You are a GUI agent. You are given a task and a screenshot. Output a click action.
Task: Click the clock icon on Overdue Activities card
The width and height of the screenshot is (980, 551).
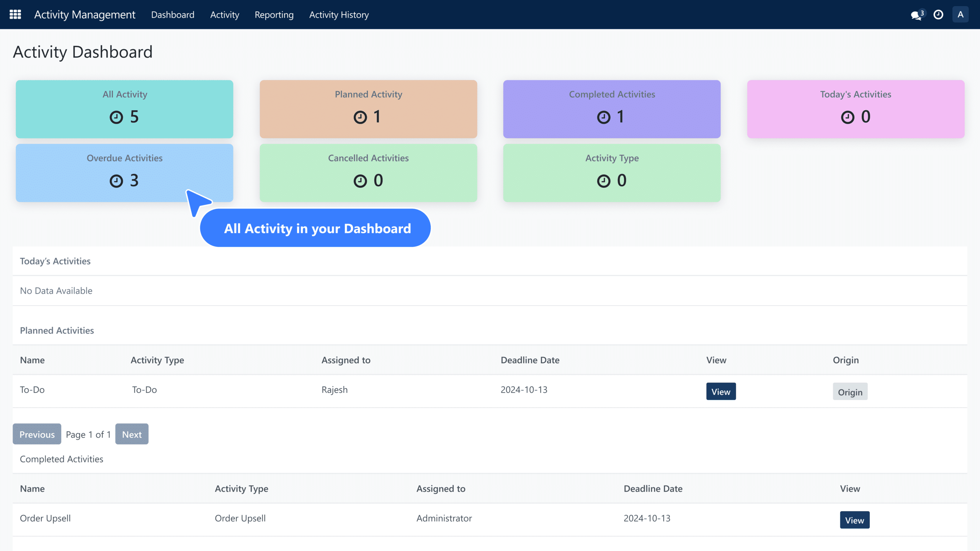pyautogui.click(x=115, y=180)
